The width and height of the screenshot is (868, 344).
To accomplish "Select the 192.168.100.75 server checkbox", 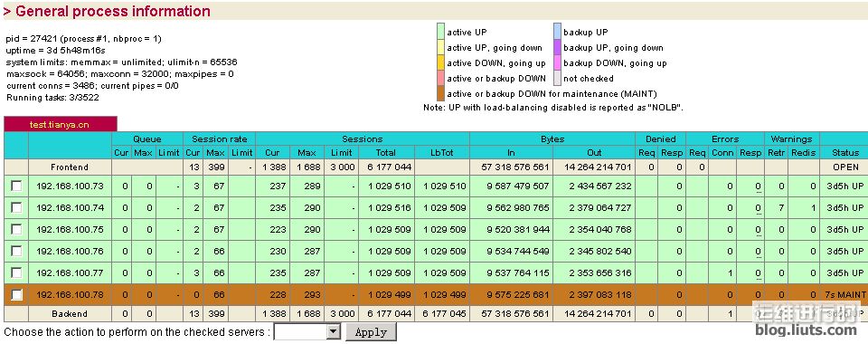I will tap(16, 229).
